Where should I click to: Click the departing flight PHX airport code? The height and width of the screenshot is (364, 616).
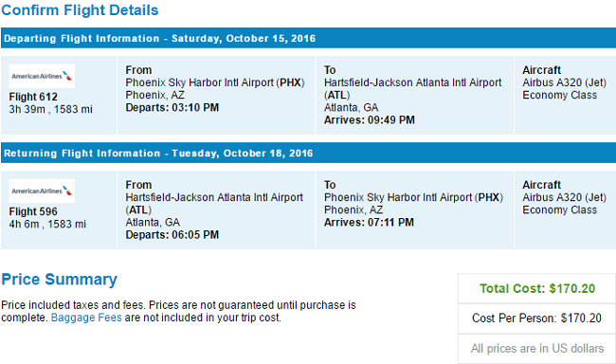click(290, 82)
